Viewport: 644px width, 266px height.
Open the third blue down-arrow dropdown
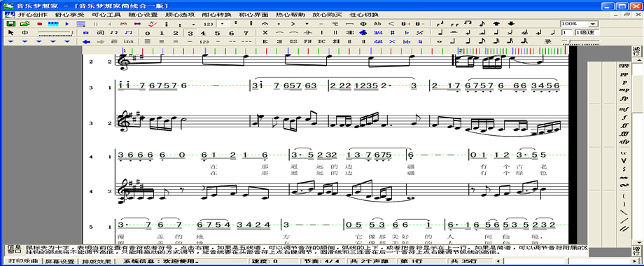point(38,41)
